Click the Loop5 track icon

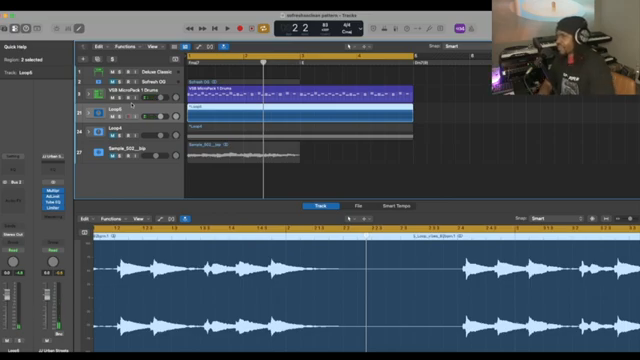tap(98, 113)
